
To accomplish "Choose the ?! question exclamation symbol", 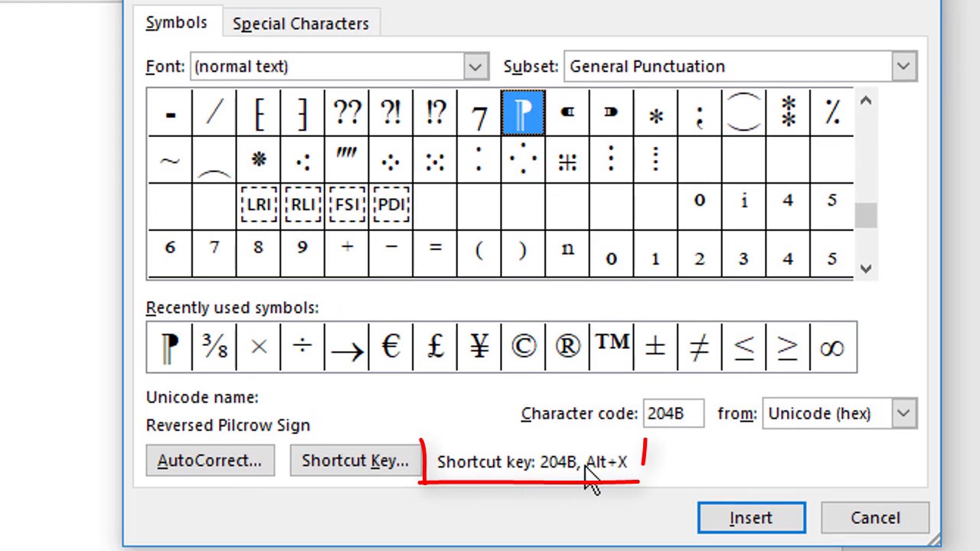I will [x=390, y=113].
